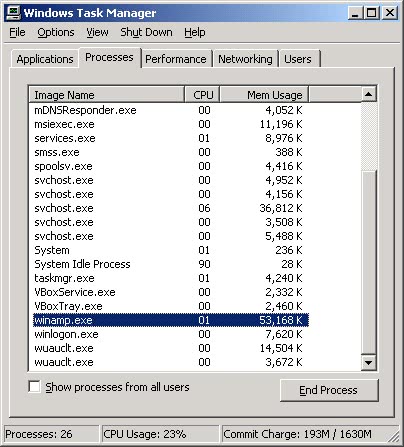Sort processes by Image Name column
The image size is (404, 447).
click(107, 95)
